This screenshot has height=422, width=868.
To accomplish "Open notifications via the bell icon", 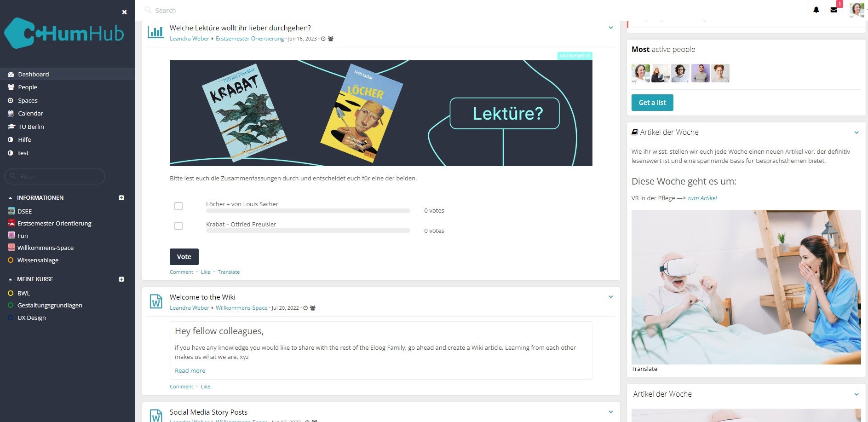I will (x=816, y=10).
